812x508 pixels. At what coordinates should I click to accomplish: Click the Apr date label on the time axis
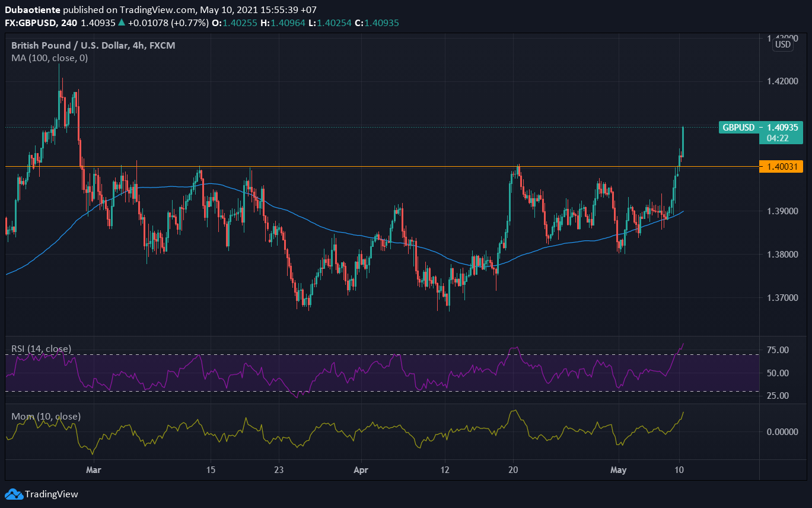[x=361, y=469]
